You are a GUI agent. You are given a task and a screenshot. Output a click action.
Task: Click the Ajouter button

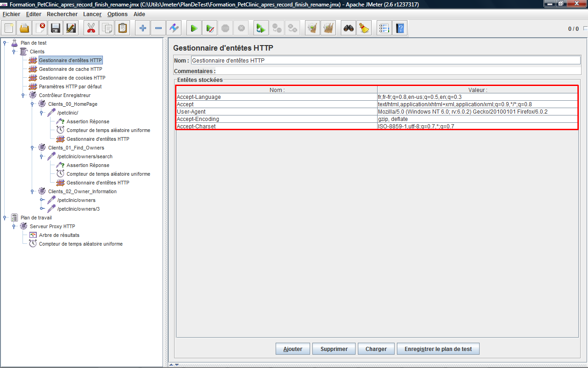(x=293, y=349)
